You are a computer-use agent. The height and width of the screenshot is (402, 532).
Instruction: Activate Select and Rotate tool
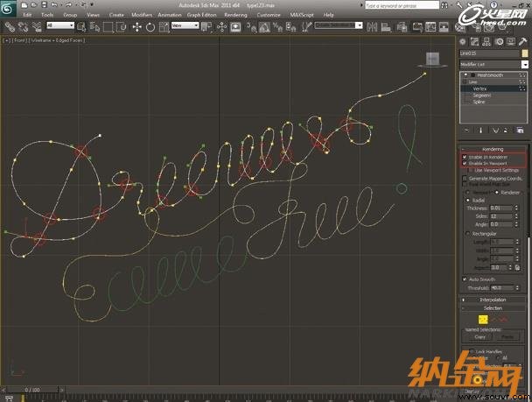(150, 27)
